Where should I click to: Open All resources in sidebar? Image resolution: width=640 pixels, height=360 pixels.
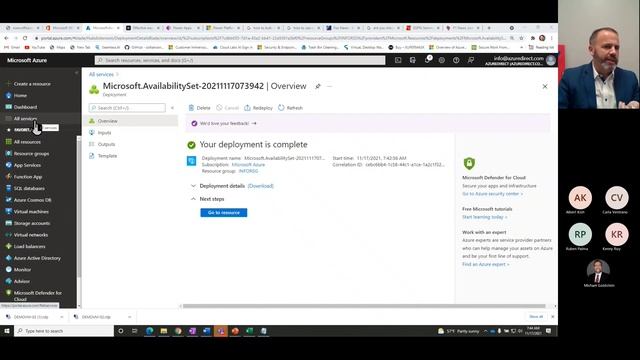tap(27, 142)
